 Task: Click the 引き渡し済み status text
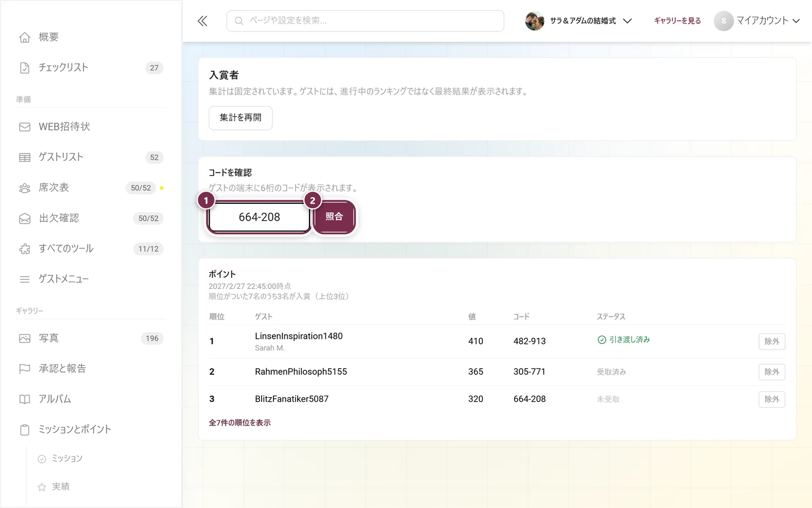point(629,340)
